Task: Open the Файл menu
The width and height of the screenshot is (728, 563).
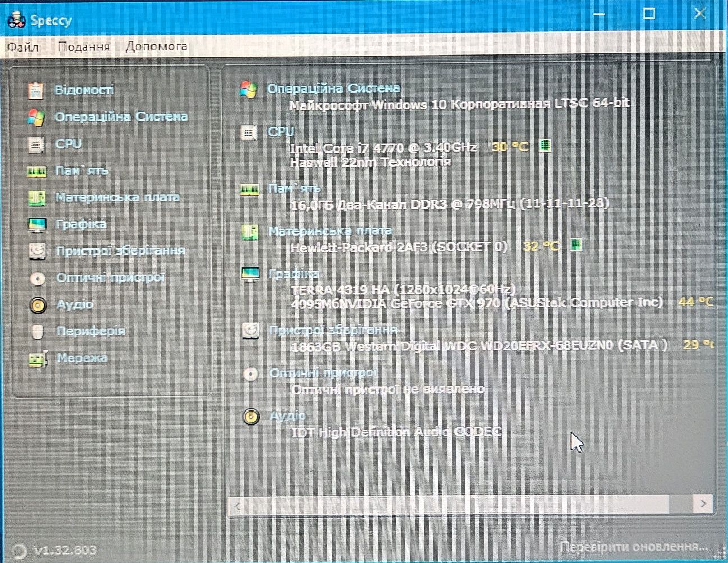Action: (23, 47)
